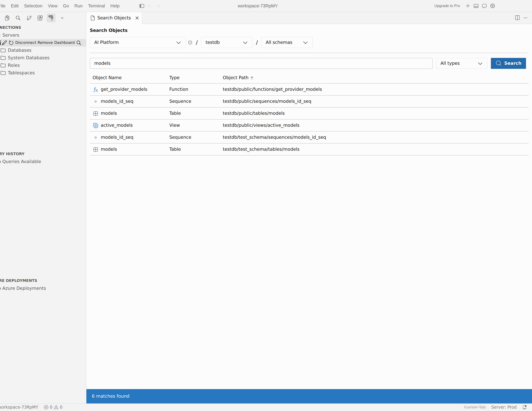Viewport: 532px width, 411px height.
Task: Open the AI Platform server dropdown
Action: click(x=138, y=42)
